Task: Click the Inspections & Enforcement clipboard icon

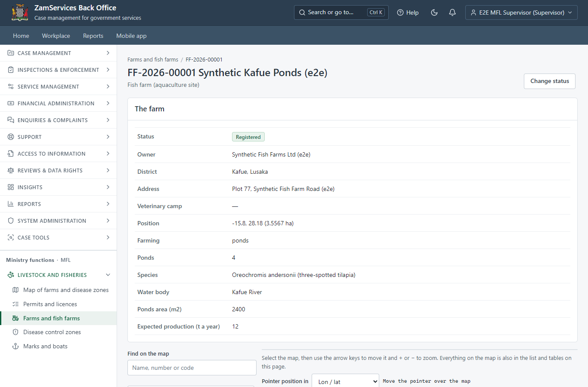Action: tap(11, 70)
